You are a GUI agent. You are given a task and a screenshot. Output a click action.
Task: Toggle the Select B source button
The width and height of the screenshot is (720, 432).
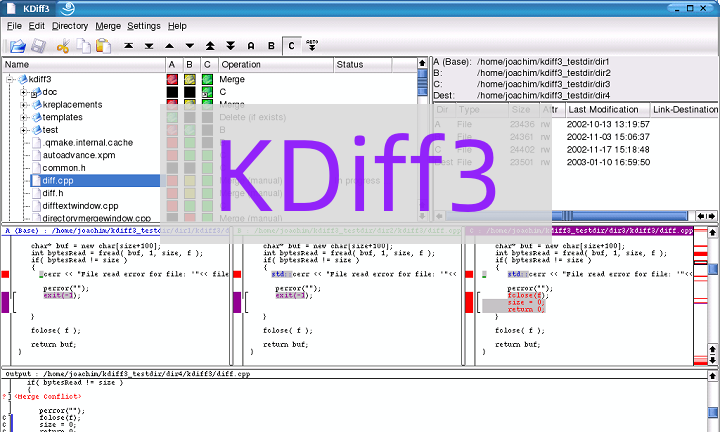pyautogui.click(x=271, y=46)
